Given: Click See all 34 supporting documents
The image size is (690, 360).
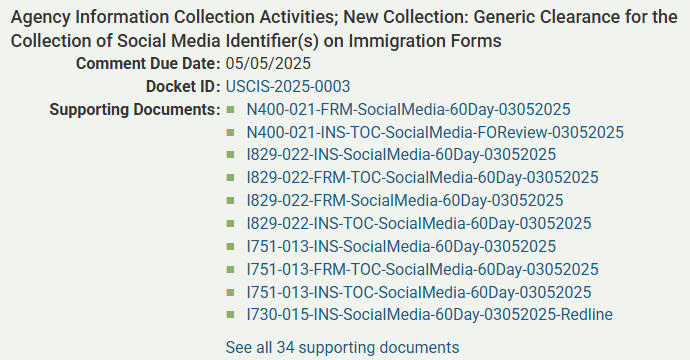Looking at the screenshot, I should 342,347.
